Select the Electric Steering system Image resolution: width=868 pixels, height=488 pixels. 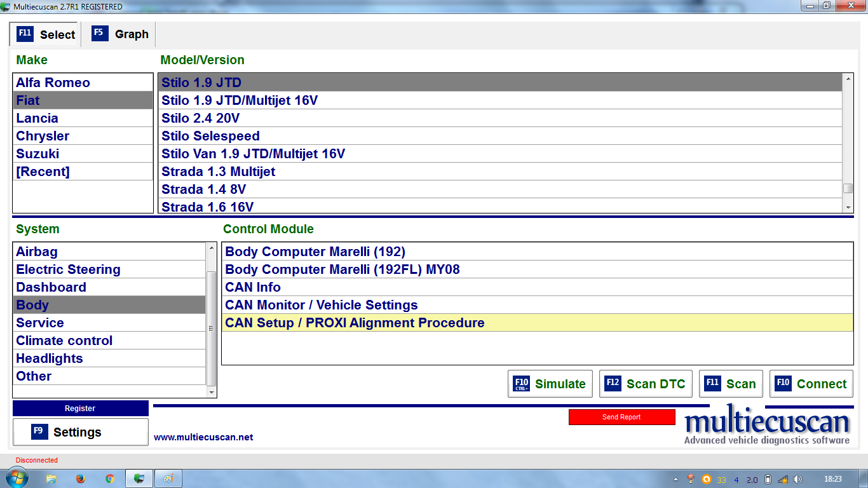tap(109, 269)
